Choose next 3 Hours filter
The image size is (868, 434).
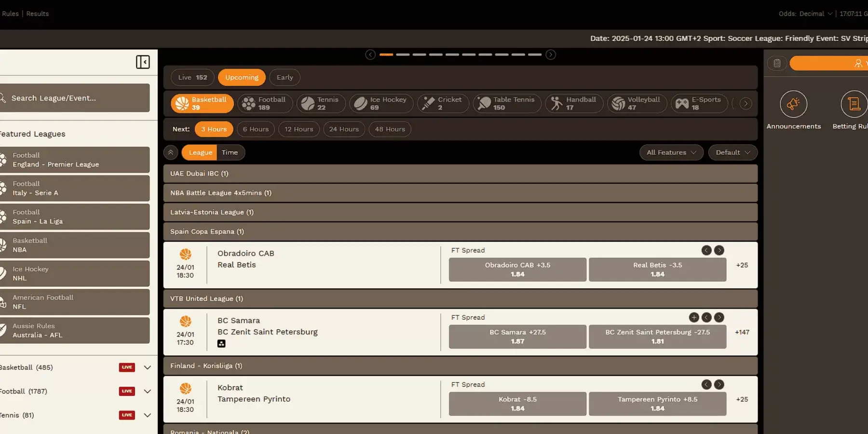[214, 129]
